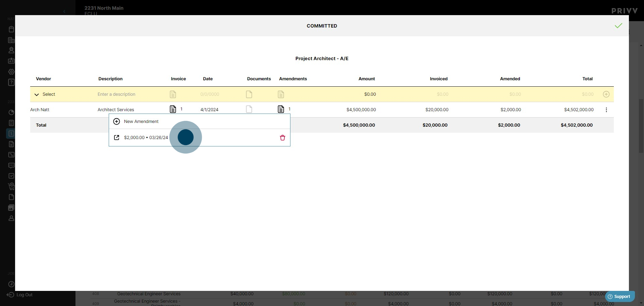Open the Support chat button
The height and width of the screenshot is (306, 644).
620,297
